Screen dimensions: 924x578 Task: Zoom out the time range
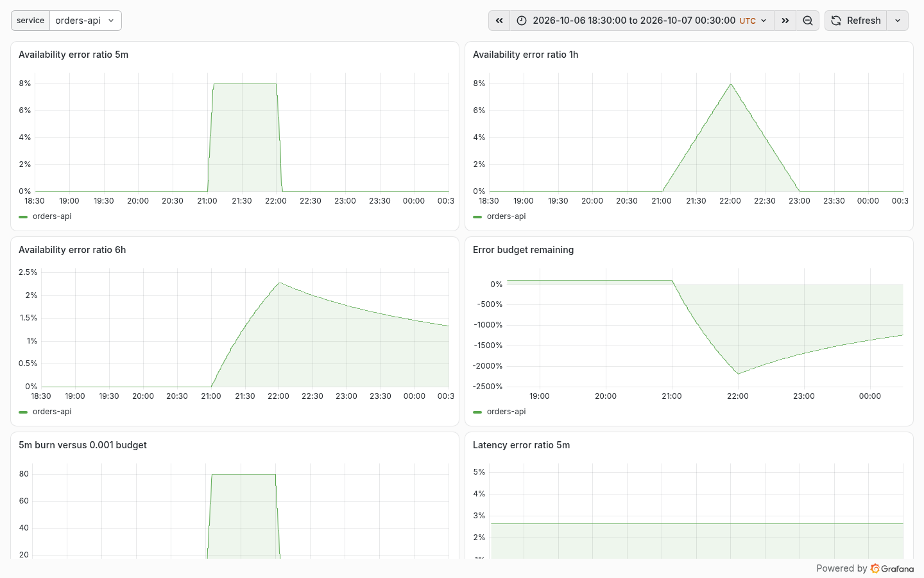[808, 21]
